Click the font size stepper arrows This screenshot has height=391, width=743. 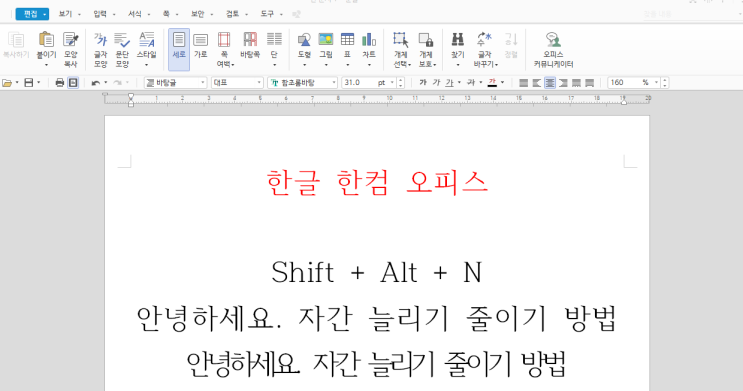(x=401, y=82)
